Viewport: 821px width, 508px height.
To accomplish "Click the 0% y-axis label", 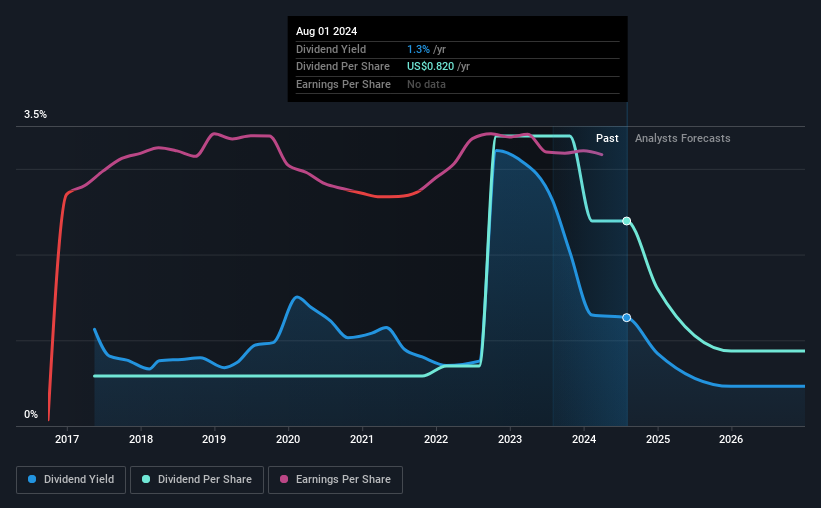I will [x=31, y=414].
